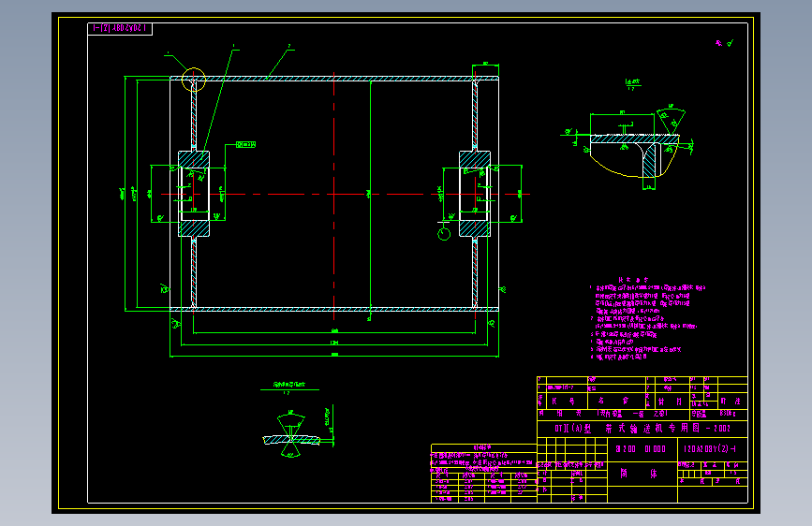Click the geometric tolerance frame left of center

click(x=245, y=144)
